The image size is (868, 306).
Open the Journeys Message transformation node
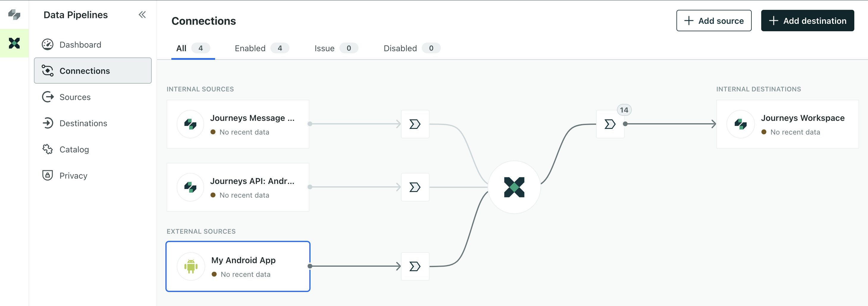pyautogui.click(x=415, y=124)
